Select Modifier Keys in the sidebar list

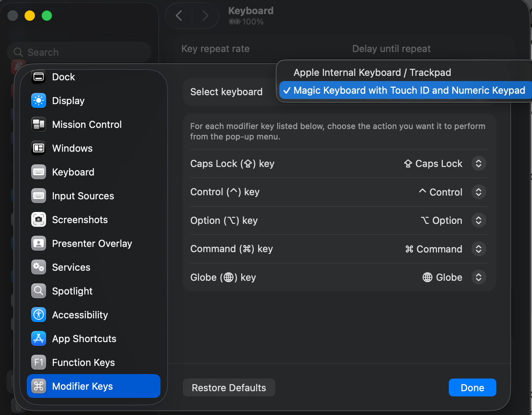[x=94, y=386]
